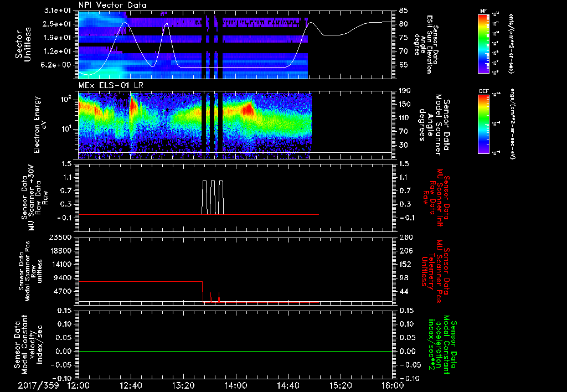The width and height of the screenshot is (567, 392).
Task: Click the red "MU Scanner Pos Telemetry" axis title
Action: (436, 271)
